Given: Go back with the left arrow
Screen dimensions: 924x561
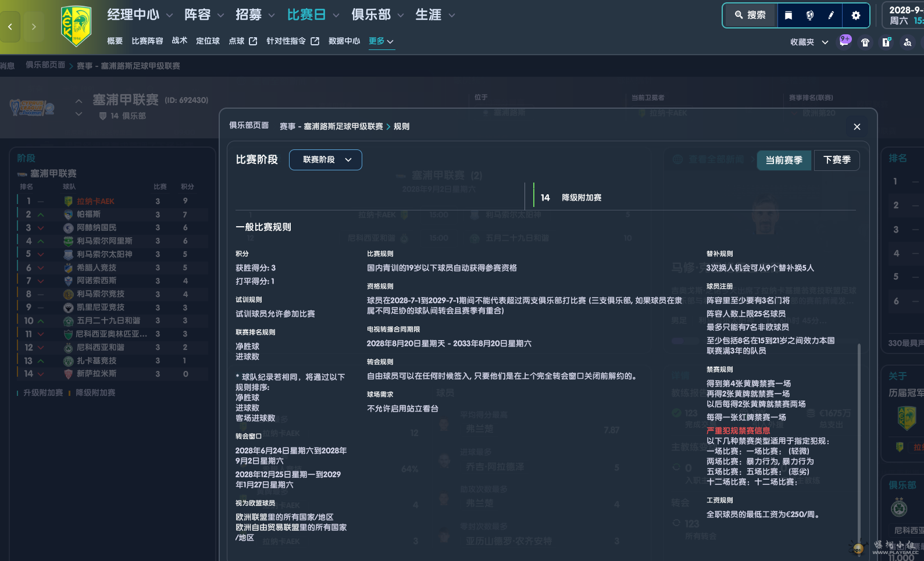Looking at the screenshot, I should pos(10,27).
